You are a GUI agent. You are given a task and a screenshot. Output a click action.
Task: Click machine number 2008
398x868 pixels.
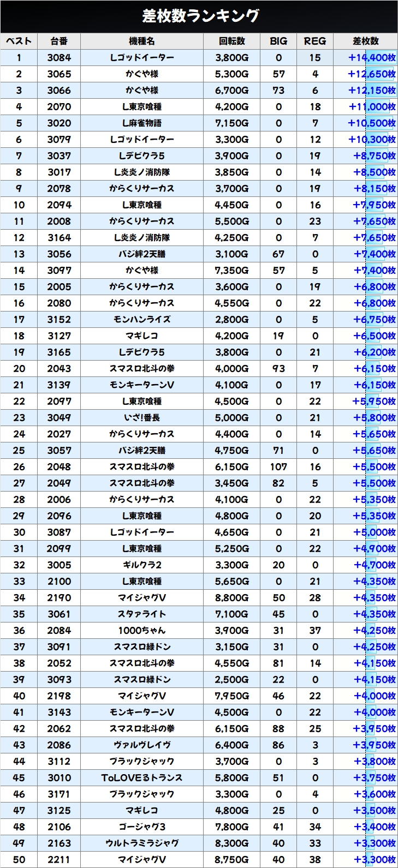59,221
